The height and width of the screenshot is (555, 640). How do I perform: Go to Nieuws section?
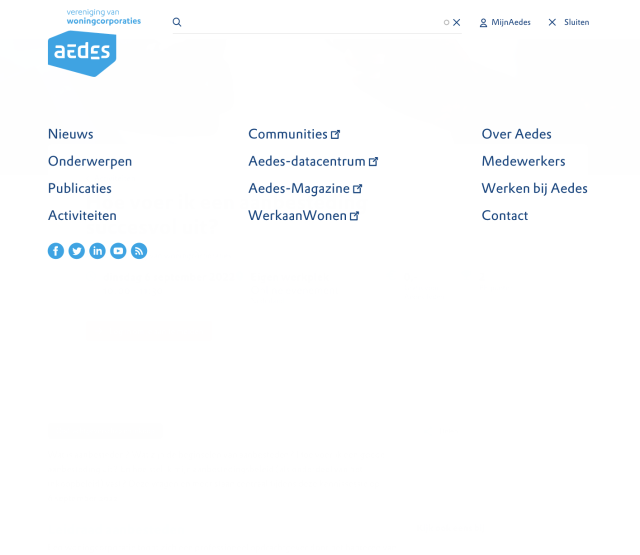[71, 134]
